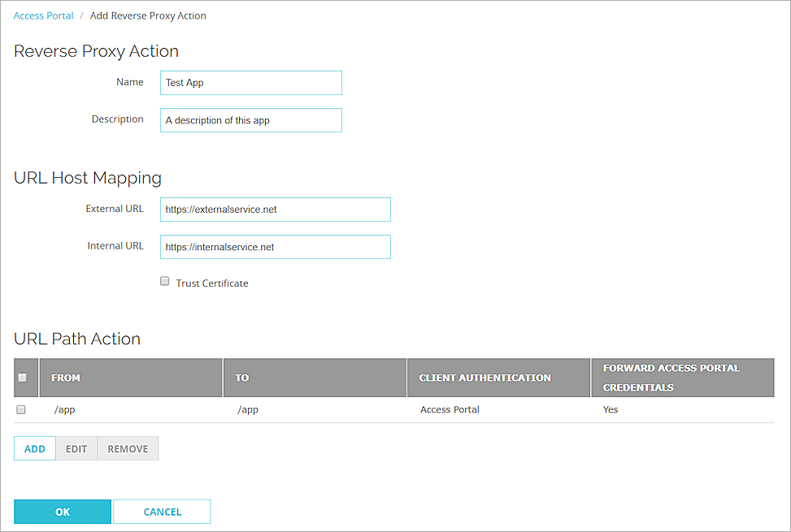
Task: Click the /app value under TO
Action: tap(248, 409)
